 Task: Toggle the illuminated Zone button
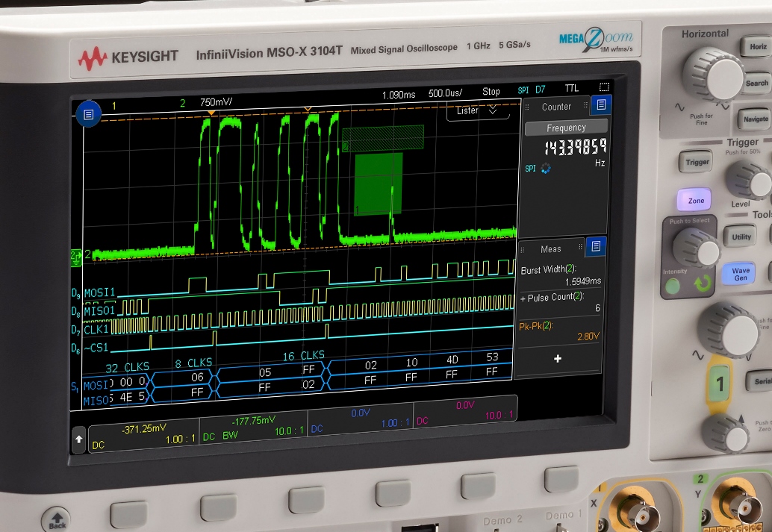tap(696, 201)
